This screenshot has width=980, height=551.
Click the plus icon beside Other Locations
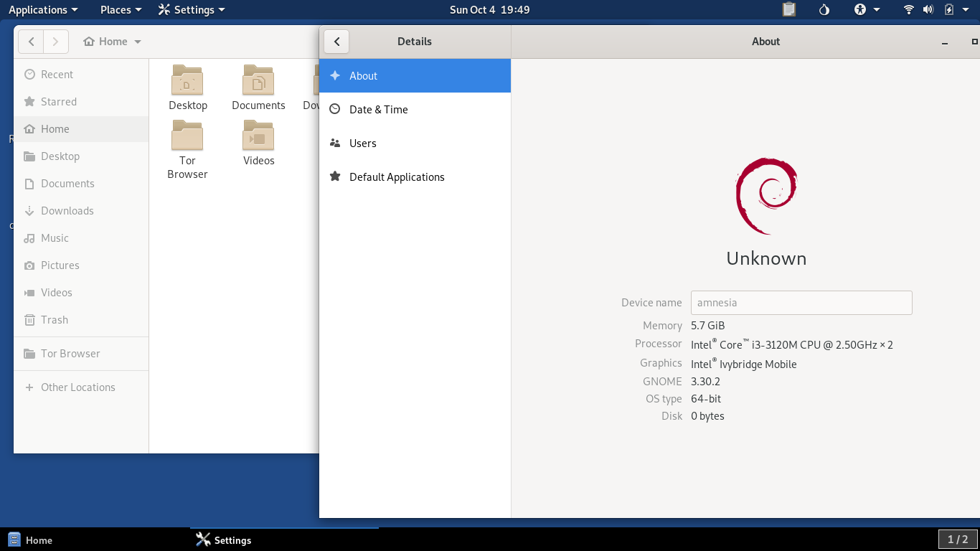[29, 387]
